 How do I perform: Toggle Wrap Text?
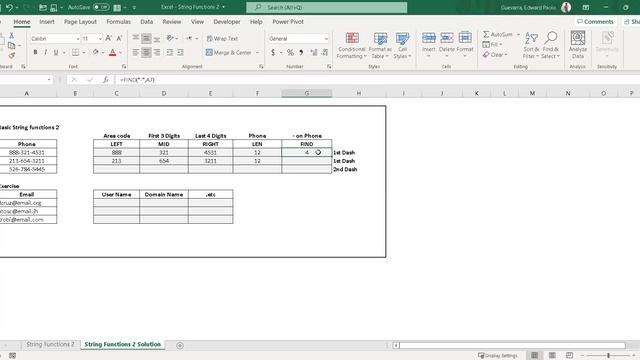click(x=222, y=38)
